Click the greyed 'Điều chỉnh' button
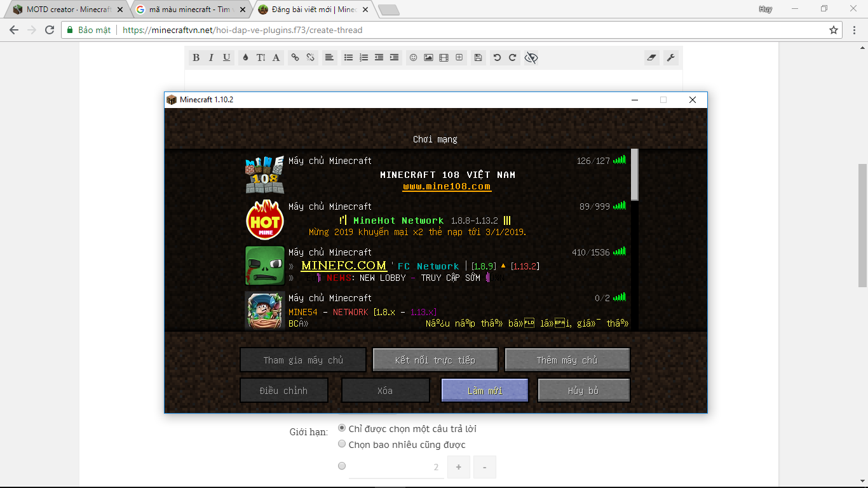Image resolution: width=868 pixels, height=488 pixels. click(284, 390)
